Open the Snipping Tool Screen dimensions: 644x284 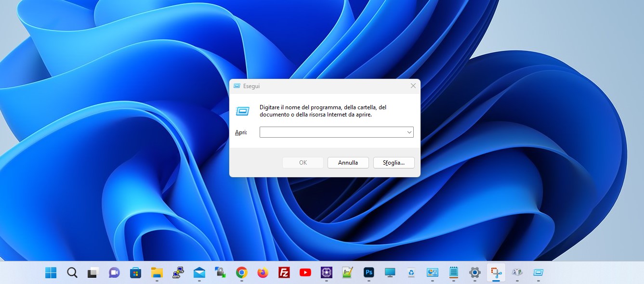pyautogui.click(x=496, y=272)
